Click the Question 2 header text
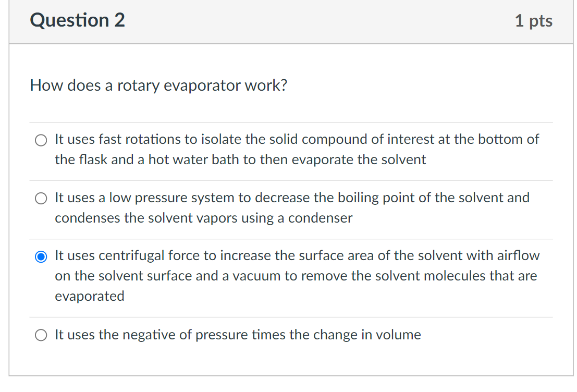577x392 pixels. (x=77, y=20)
